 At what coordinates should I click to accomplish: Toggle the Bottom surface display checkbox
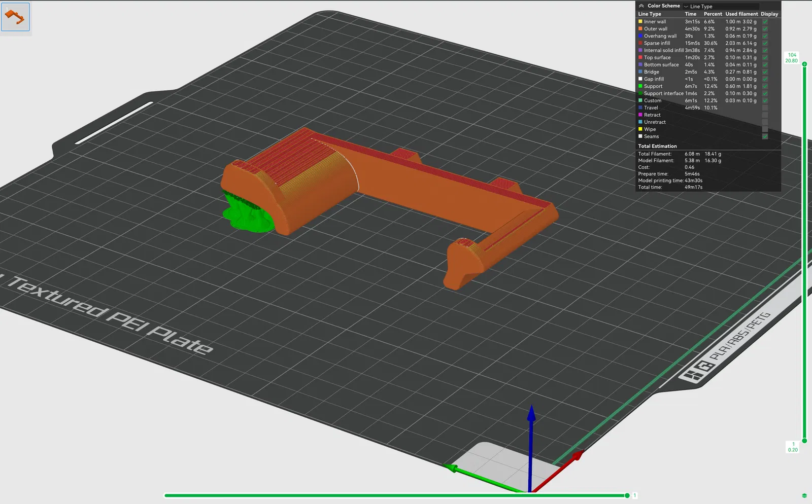coord(765,64)
